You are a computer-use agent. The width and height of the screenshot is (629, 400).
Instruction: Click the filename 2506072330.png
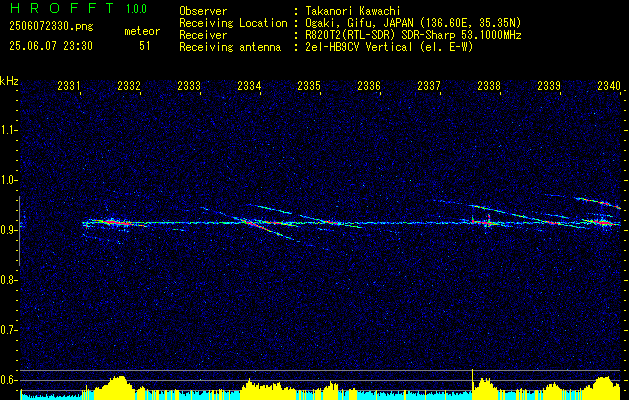[51, 27]
